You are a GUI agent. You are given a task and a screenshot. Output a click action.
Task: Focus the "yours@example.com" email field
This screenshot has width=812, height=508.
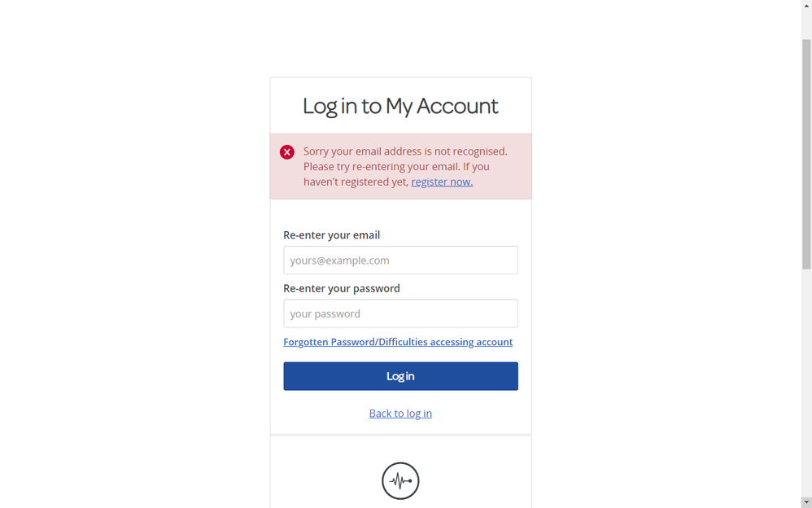coord(400,261)
